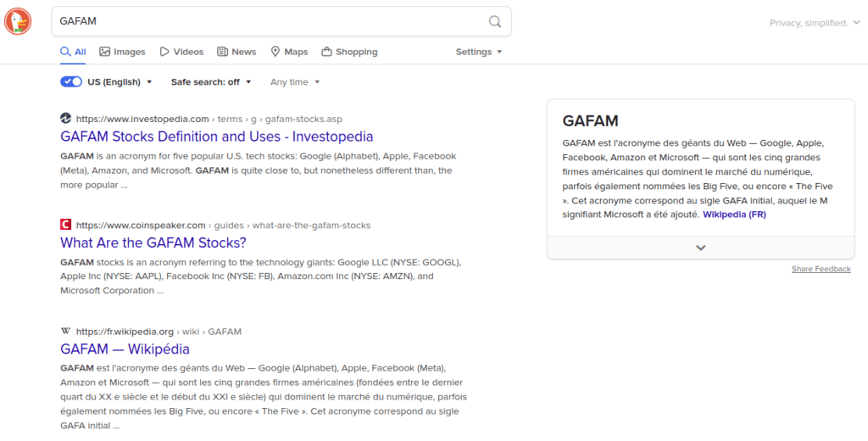Screen dimensions: 868x441
Task: Click the Wikipedia (FR) link
Action: [734, 215]
